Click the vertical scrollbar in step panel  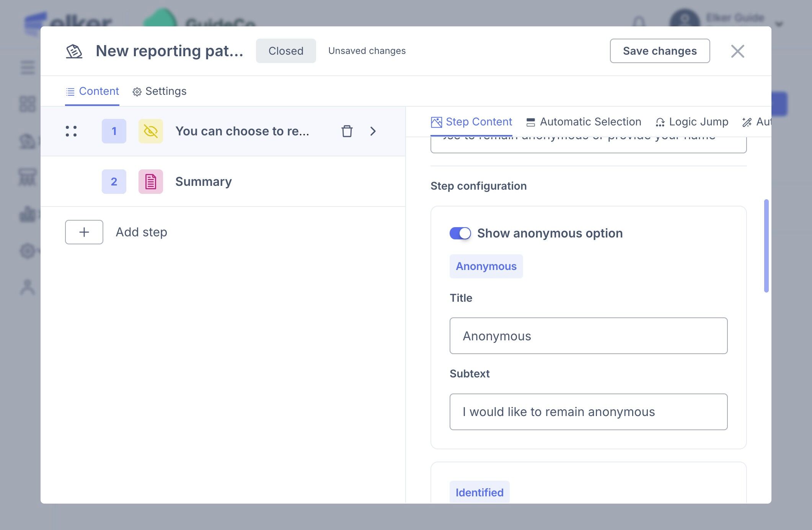pos(766,245)
